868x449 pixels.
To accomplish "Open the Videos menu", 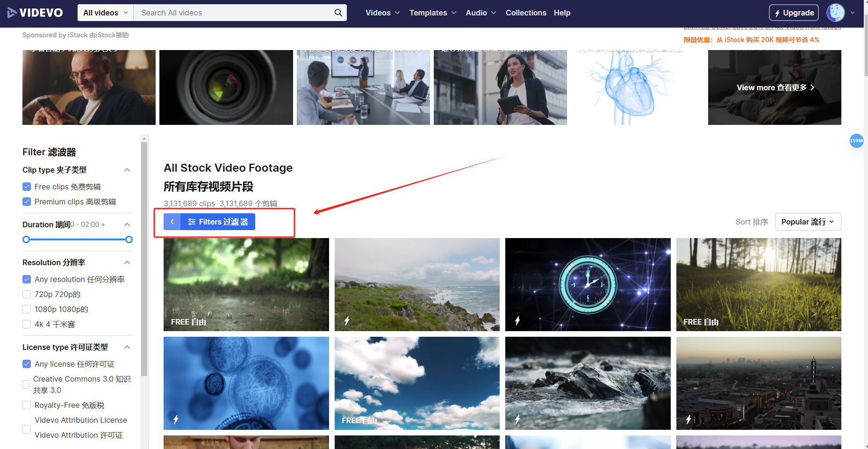I will coord(382,13).
